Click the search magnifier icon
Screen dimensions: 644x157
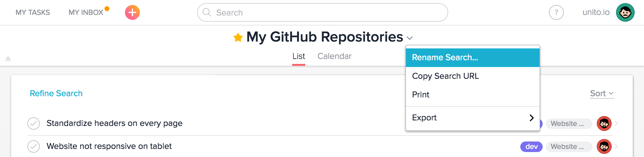[x=207, y=12]
